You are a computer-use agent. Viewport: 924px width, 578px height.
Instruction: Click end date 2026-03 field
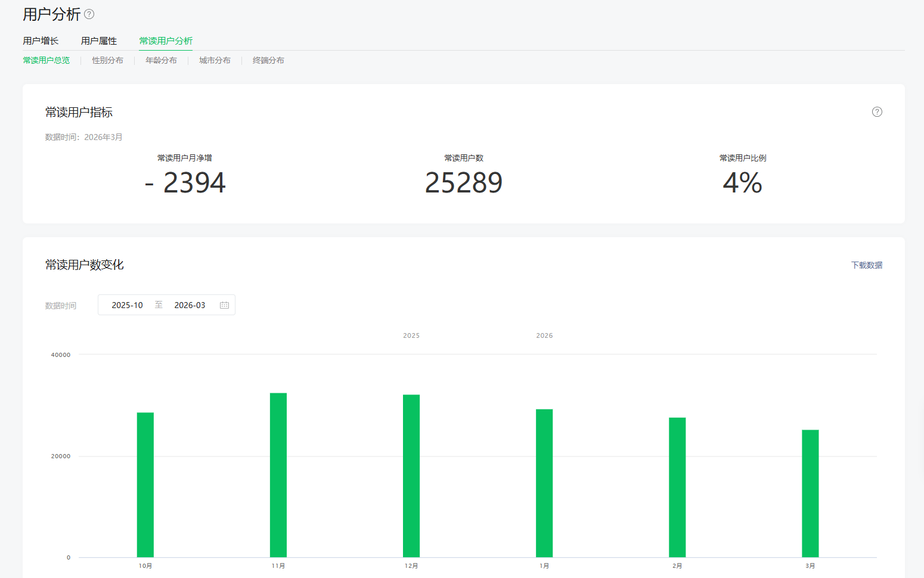190,305
